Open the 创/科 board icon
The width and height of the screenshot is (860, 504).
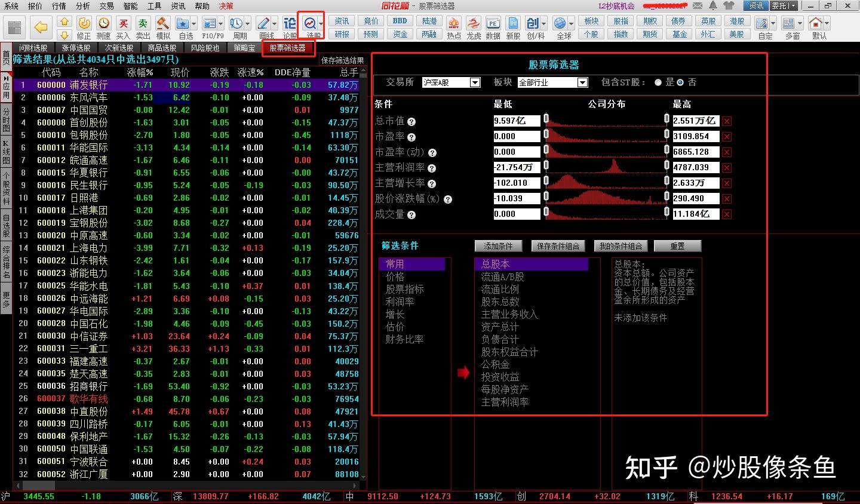[533, 23]
